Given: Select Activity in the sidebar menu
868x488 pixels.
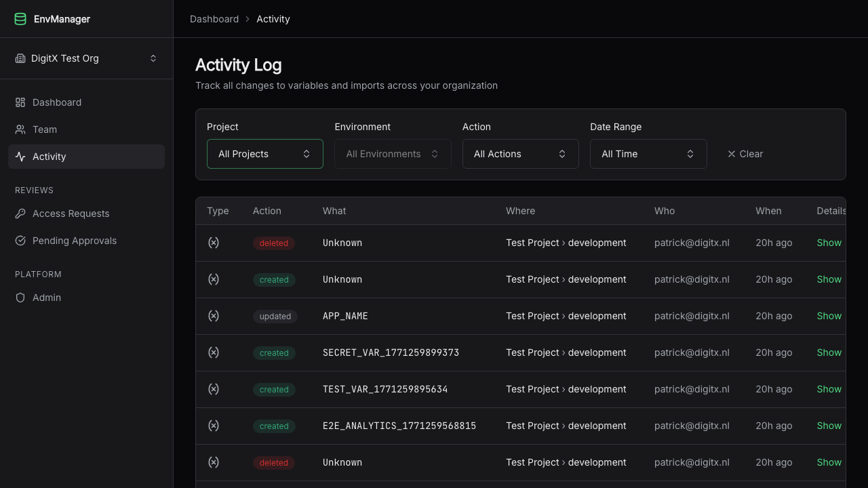Looking at the screenshot, I should (x=50, y=157).
